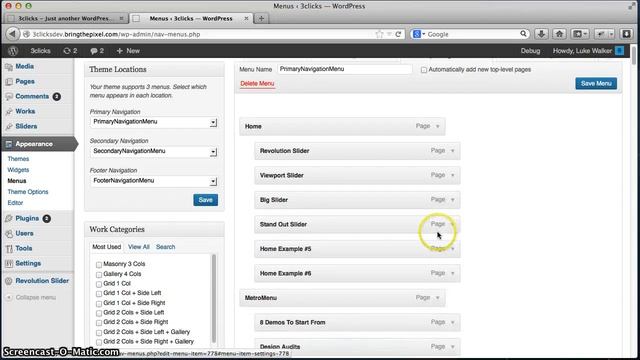Screen dimensions: 640x360
Task: Click into the Google search field
Action: (472, 34)
